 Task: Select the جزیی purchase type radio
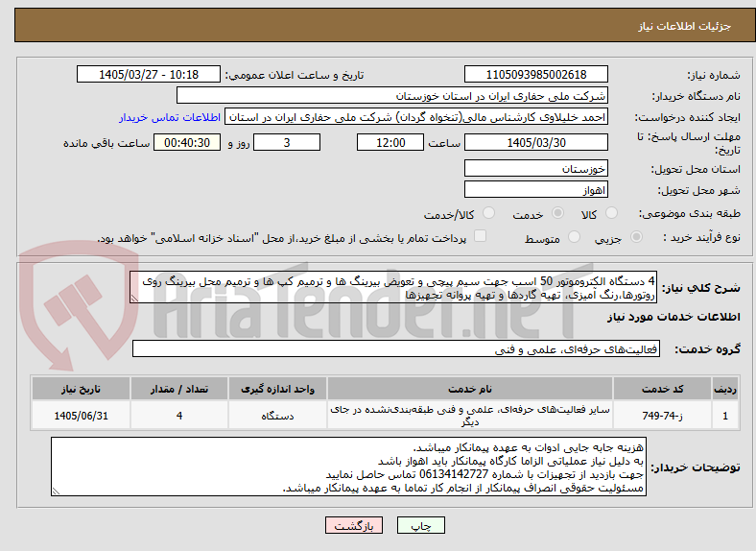tap(636, 236)
